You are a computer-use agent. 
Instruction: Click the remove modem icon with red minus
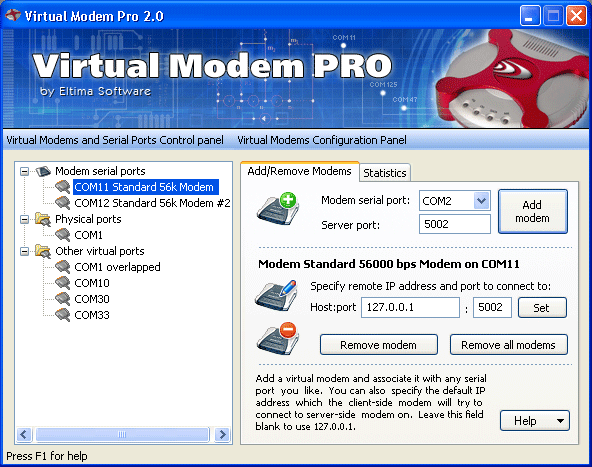(278, 338)
